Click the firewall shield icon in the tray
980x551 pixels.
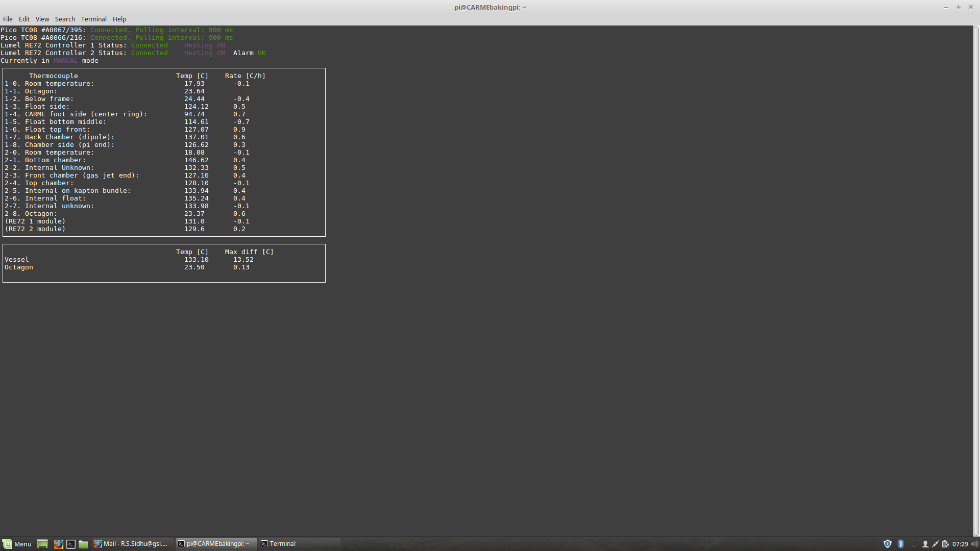click(887, 544)
